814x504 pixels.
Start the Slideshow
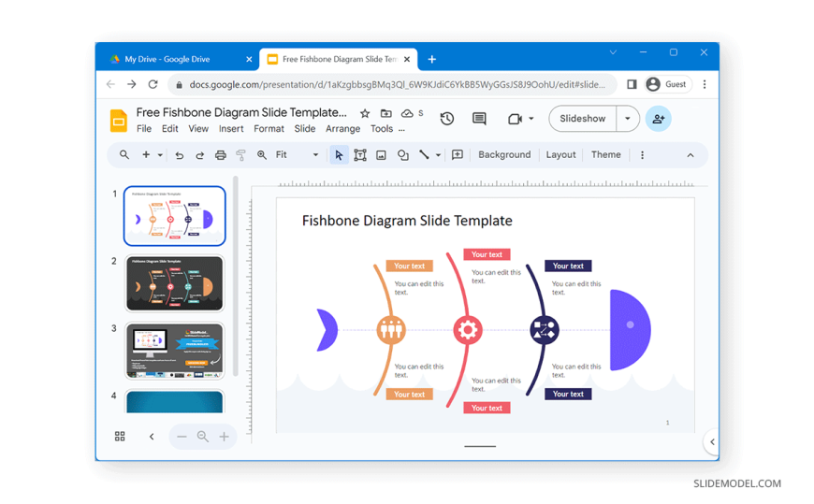click(583, 119)
